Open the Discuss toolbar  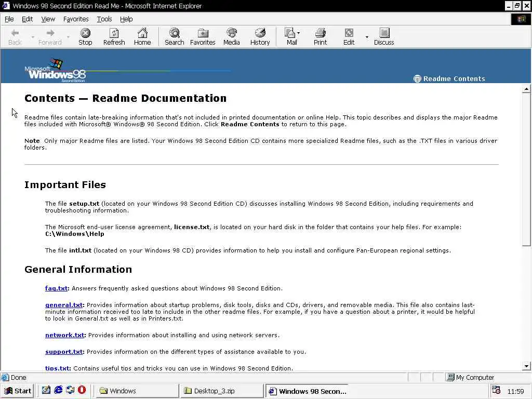384,37
